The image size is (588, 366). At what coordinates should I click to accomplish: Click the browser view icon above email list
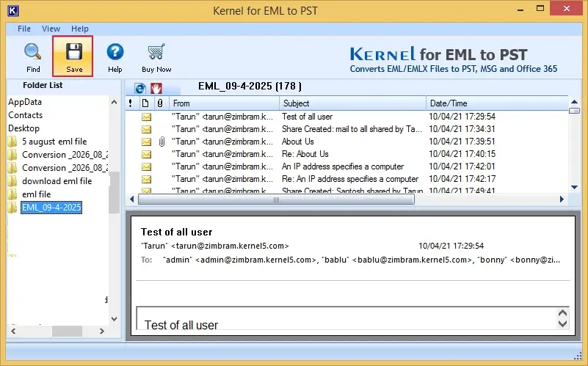(x=140, y=89)
